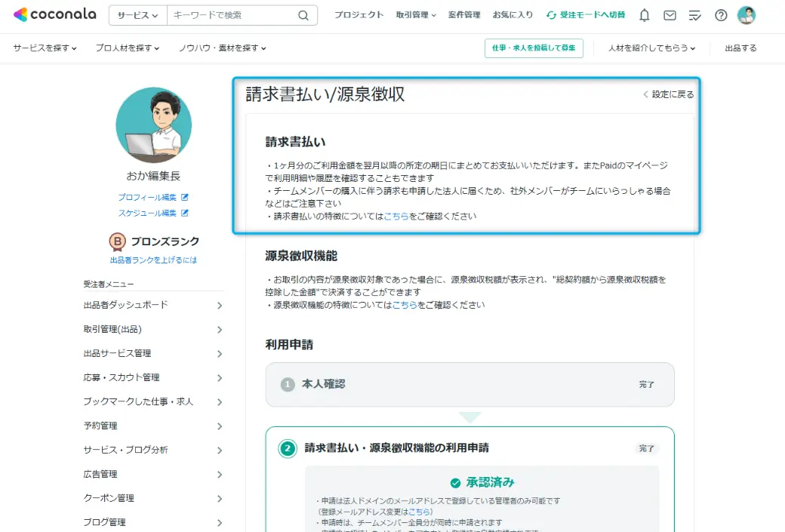Switch to 受注モードへ切替
Image resolution: width=785 pixels, height=532 pixels.
[586, 15]
